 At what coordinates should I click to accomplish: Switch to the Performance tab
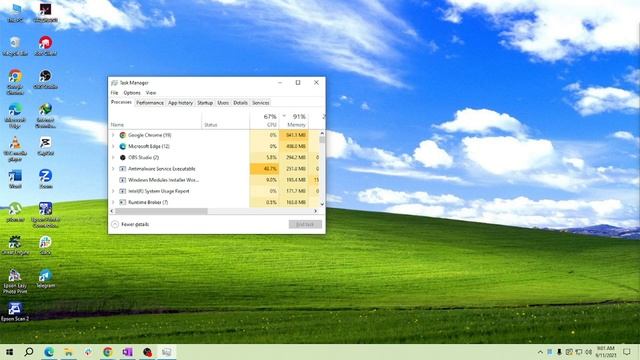tap(150, 103)
